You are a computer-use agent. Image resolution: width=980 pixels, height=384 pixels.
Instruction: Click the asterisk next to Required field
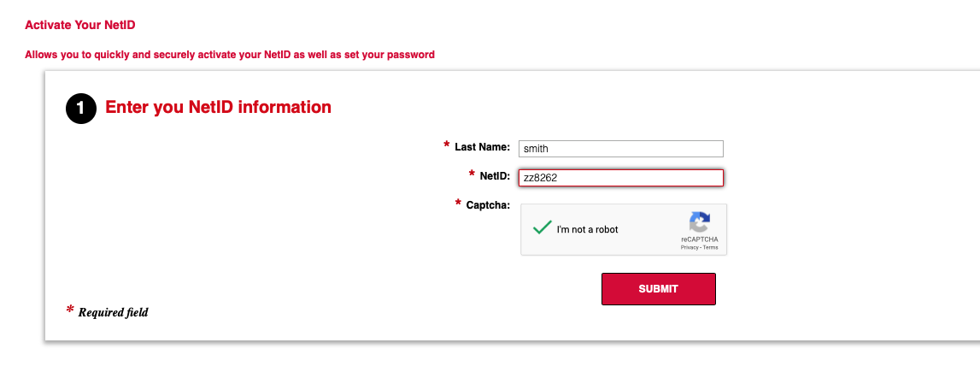70,310
